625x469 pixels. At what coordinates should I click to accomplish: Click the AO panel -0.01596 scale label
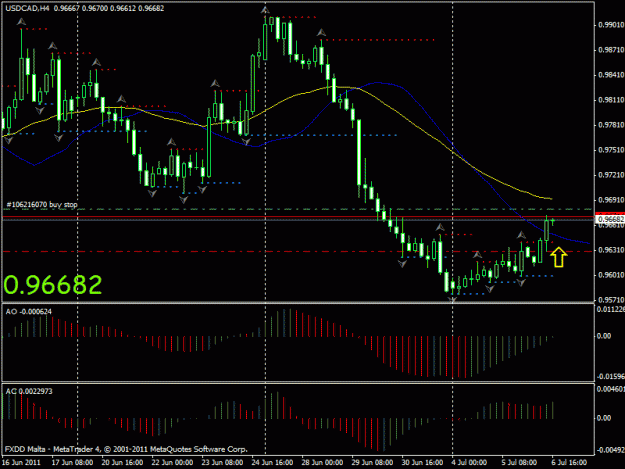(x=611, y=377)
